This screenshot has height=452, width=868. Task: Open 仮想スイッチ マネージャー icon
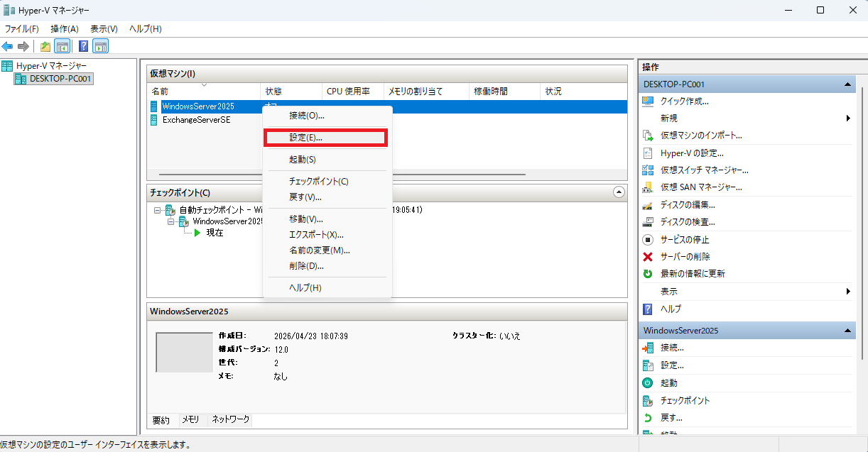point(647,170)
